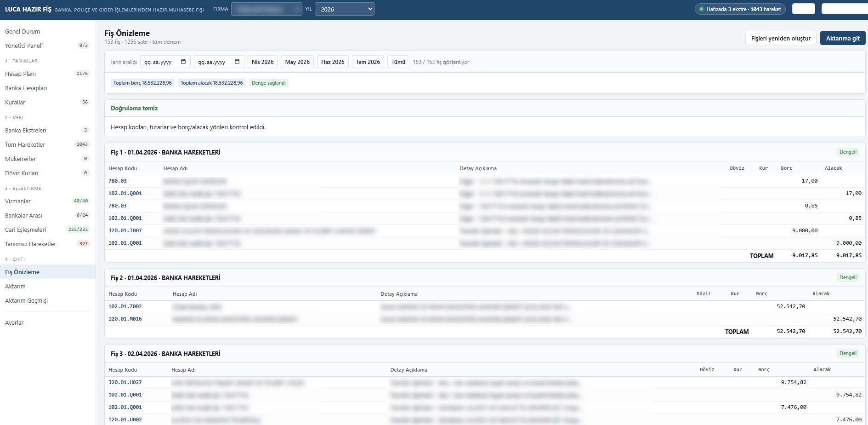The width and height of the screenshot is (868, 425).
Task: Open Cari Eşleşmeleri page
Action: (48, 230)
